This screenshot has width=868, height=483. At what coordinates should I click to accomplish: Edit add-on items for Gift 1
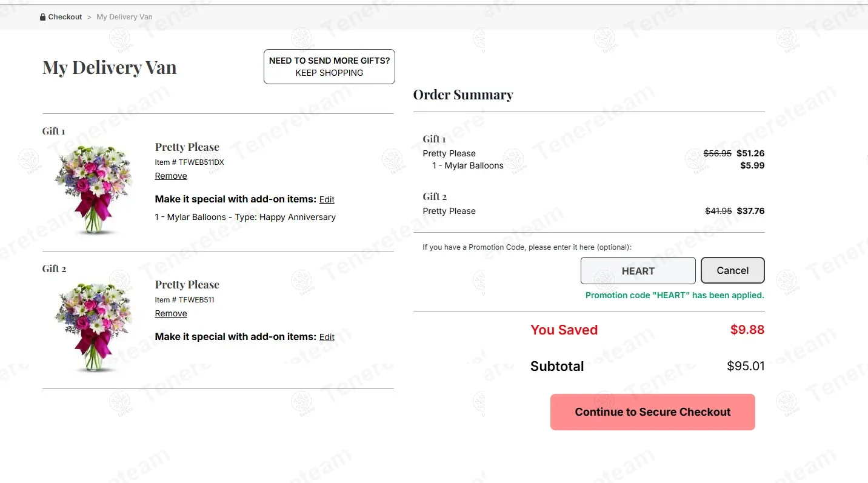327,199
